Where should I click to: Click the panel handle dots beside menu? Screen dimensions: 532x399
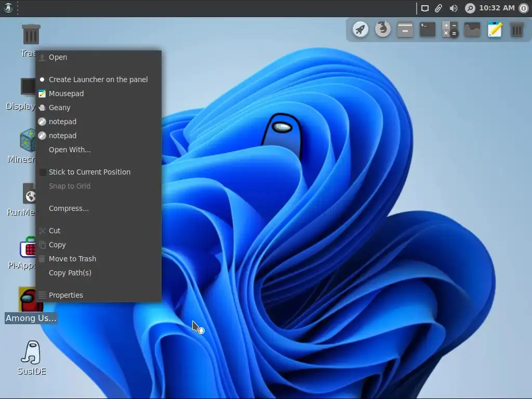pyautogui.click(x=18, y=8)
